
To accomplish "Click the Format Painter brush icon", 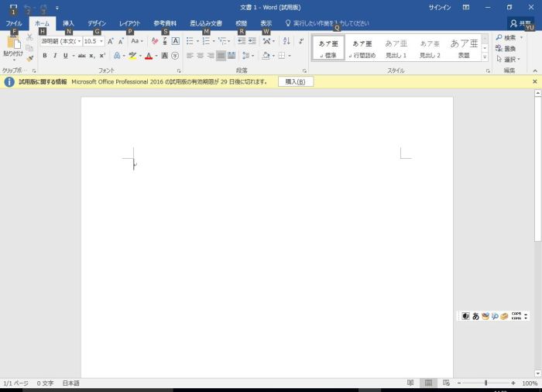I will [29, 58].
